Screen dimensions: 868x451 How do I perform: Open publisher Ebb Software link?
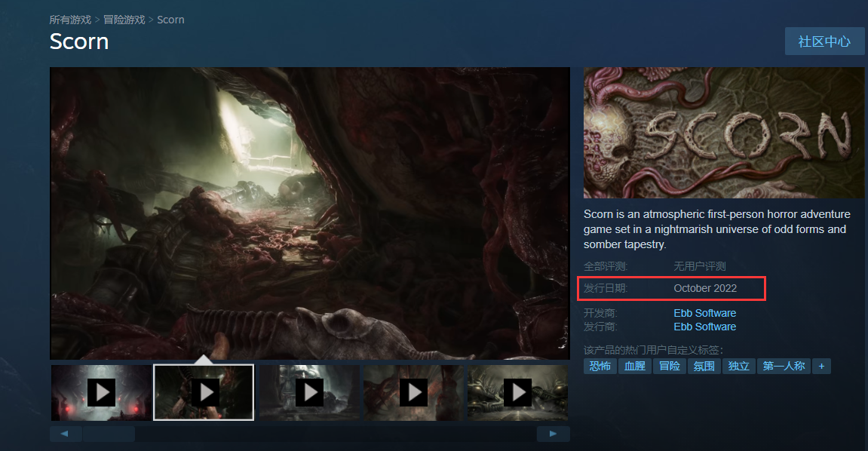click(704, 327)
